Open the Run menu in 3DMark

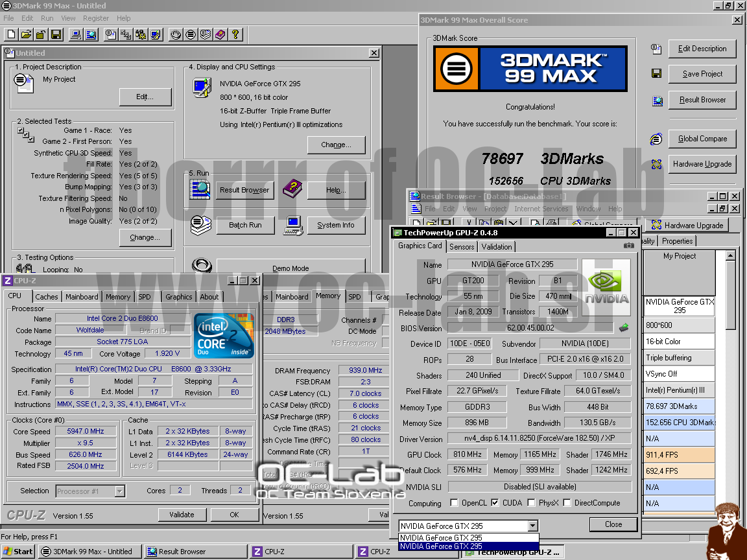pos(47,18)
